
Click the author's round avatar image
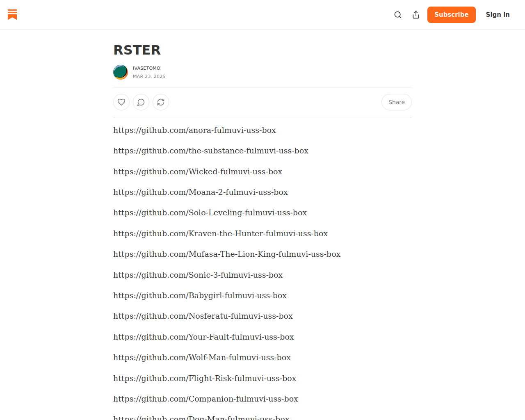click(121, 72)
